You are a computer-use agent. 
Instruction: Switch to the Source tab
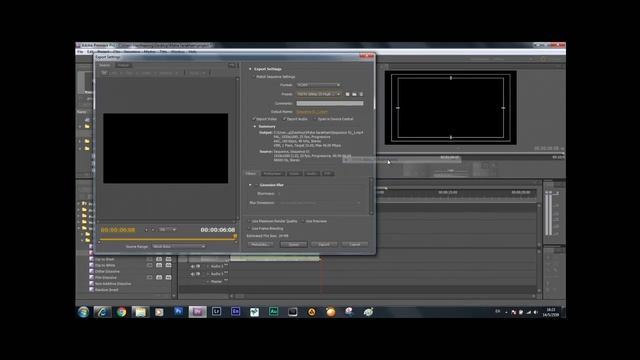pos(105,65)
